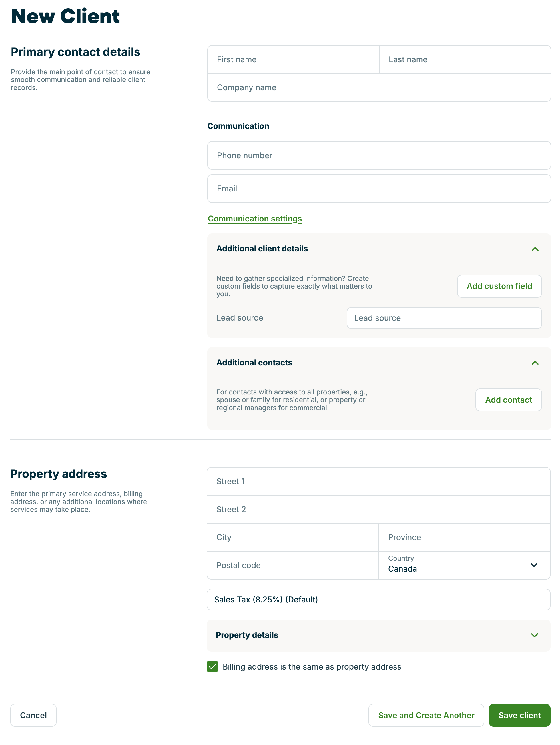Click Save and Create Another
This screenshot has width=560, height=745.
pyautogui.click(x=426, y=715)
